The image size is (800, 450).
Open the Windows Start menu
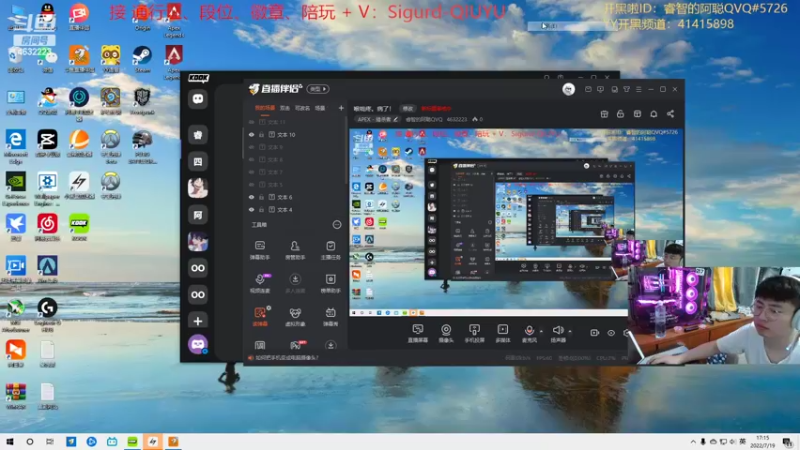(10, 442)
